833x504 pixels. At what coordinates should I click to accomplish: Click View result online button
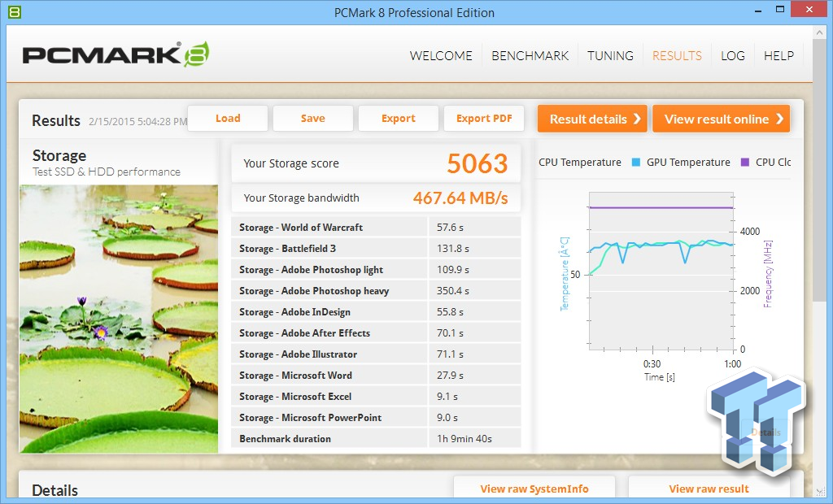coord(721,119)
